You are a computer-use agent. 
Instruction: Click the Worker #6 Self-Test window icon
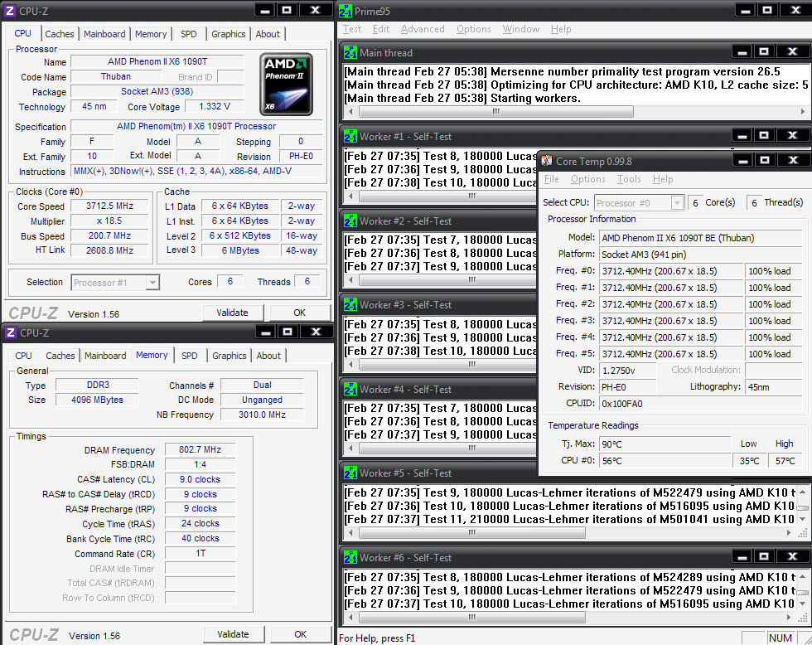(x=350, y=557)
